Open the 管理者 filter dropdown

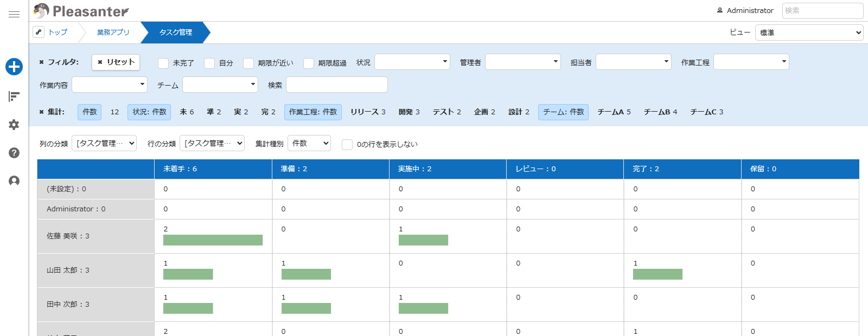pyautogui.click(x=523, y=62)
